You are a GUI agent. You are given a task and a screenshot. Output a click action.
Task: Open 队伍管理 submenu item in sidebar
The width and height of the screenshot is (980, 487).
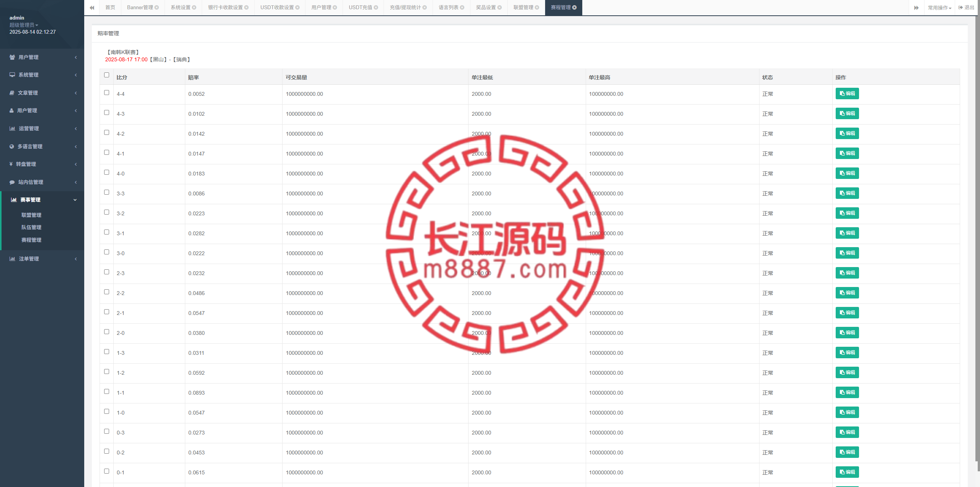coord(31,227)
